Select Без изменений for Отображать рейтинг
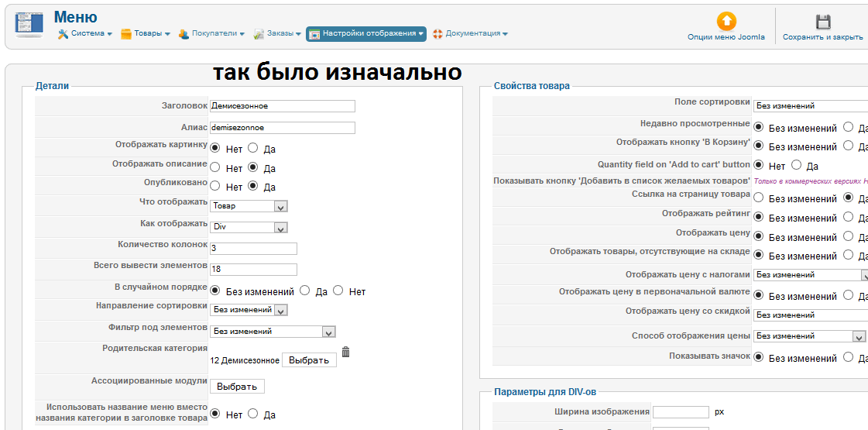868x430 pixels. [758, 217]
